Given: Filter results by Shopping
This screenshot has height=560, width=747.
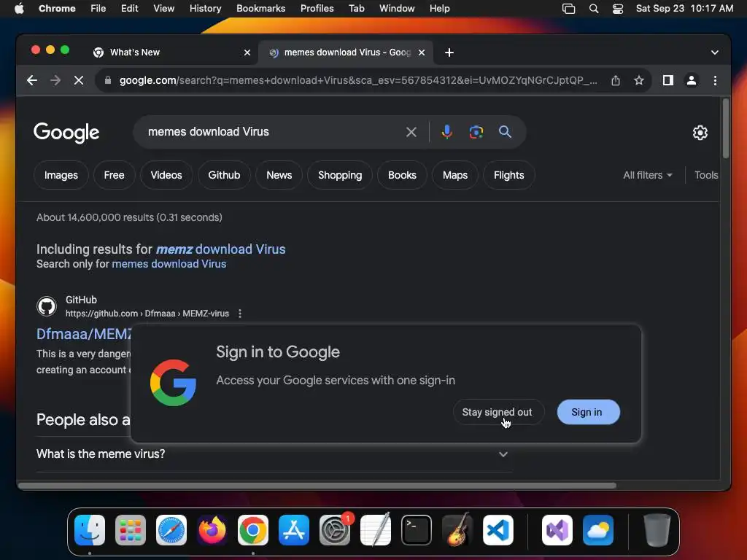Looking at the screenshot, I should pos(340,175).
